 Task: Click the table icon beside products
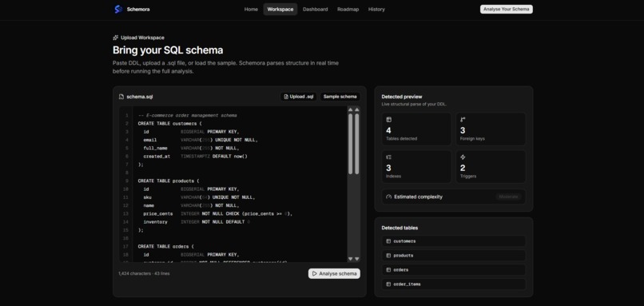(x=388, y=256)
